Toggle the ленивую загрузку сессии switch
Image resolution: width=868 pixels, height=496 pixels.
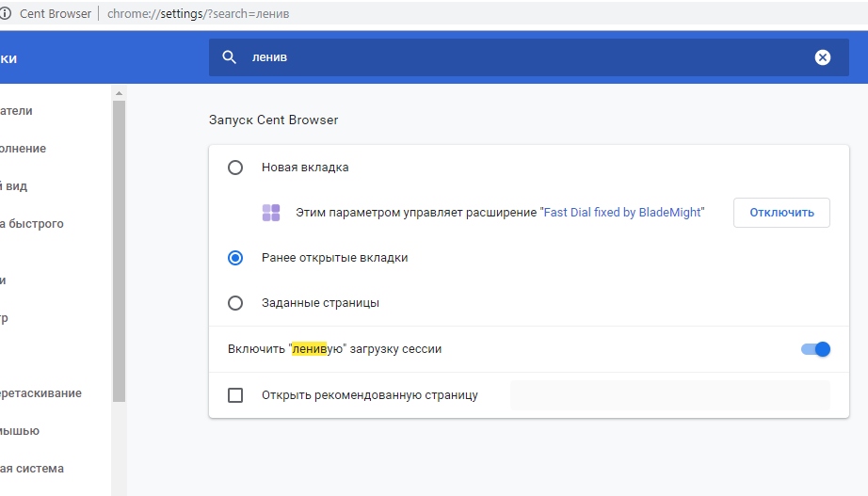coord(815,349)
